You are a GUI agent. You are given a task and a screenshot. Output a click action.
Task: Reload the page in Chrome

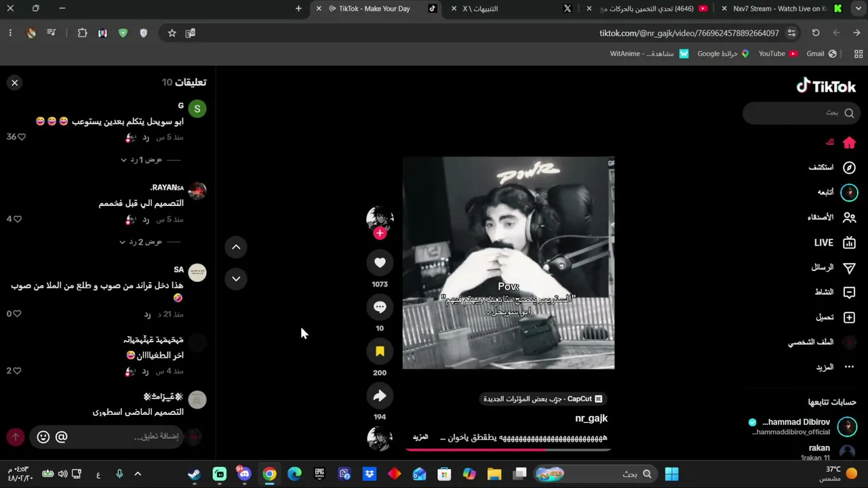click(816, 33)
